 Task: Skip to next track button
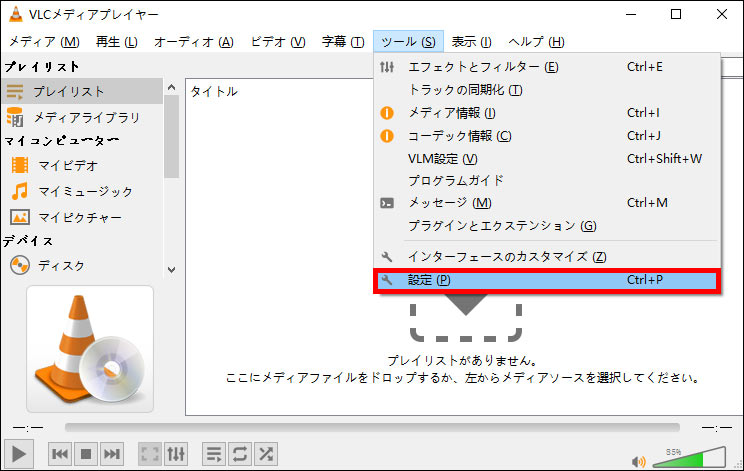pos(112,454)
